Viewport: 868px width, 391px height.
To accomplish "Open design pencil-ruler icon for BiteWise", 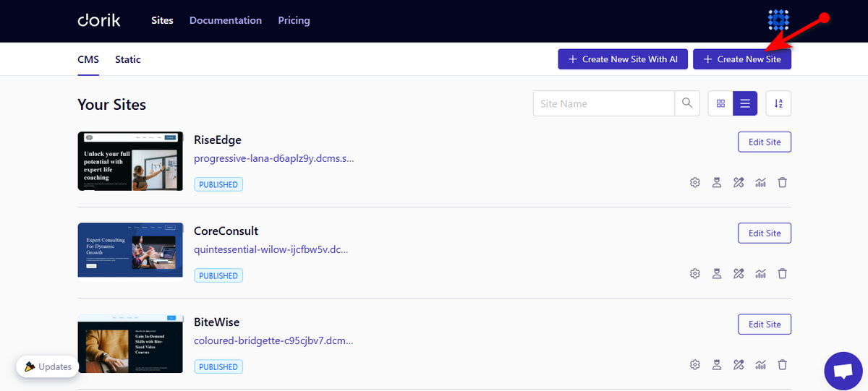I will (739, 365).
